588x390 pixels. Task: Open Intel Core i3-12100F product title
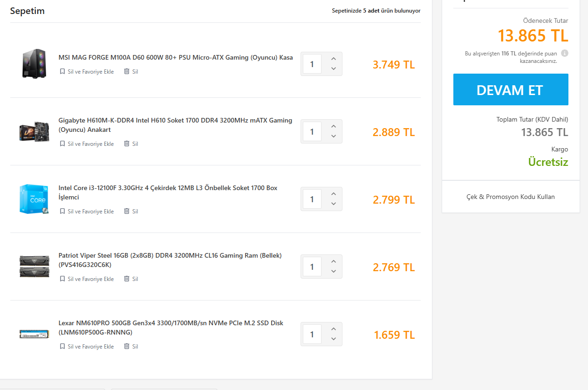(x=168, y=192)
